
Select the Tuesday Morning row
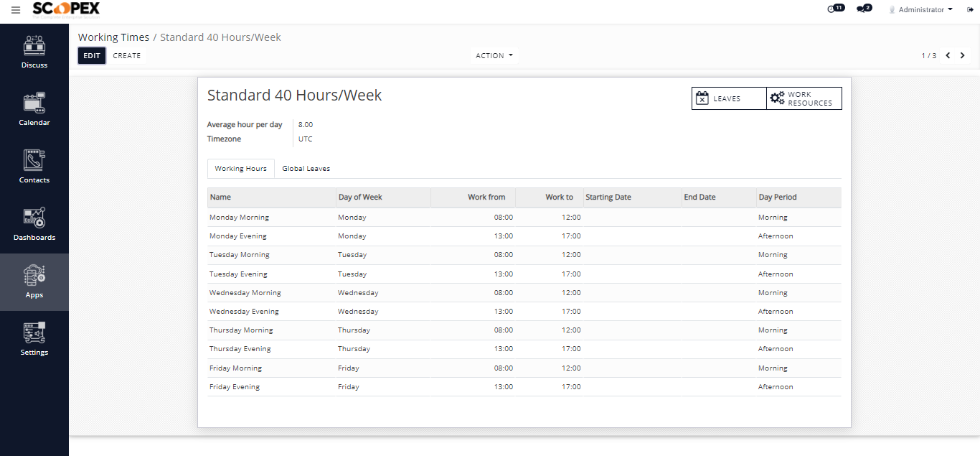coord(524,255)
